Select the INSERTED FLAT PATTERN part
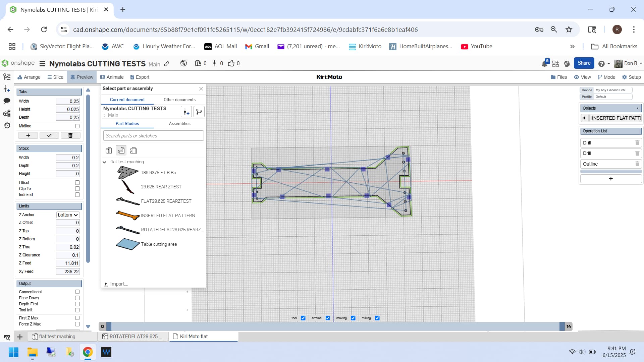This screenshot has width=644, height=362. (x=156, y=216)
